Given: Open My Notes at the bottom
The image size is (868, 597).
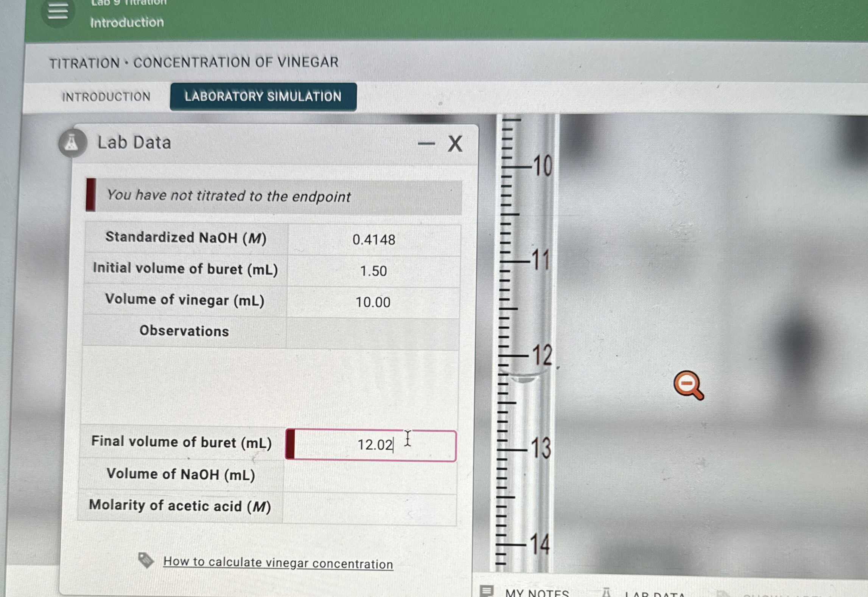Looking at the screenshot, I should tap(537, 592).
